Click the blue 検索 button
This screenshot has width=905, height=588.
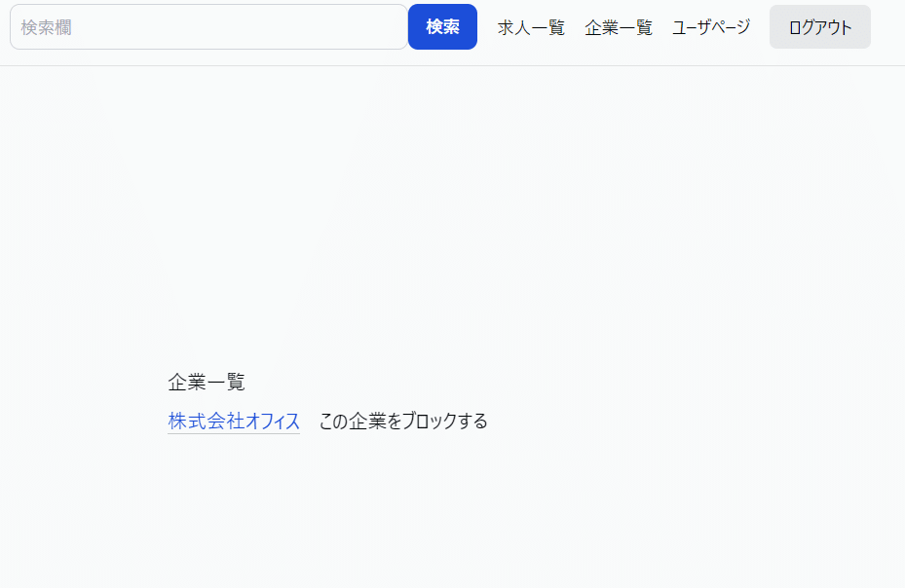(442, 27)
